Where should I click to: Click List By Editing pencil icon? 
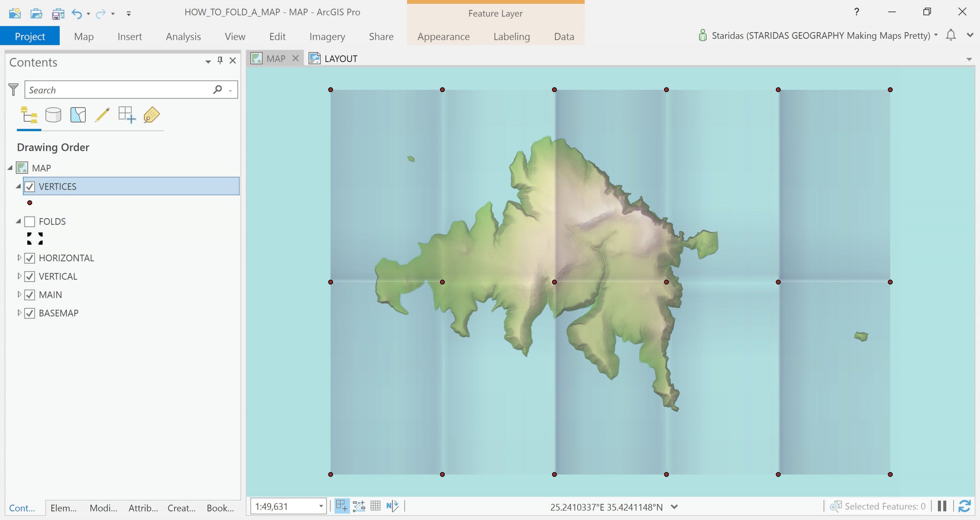tap(102, 115)
